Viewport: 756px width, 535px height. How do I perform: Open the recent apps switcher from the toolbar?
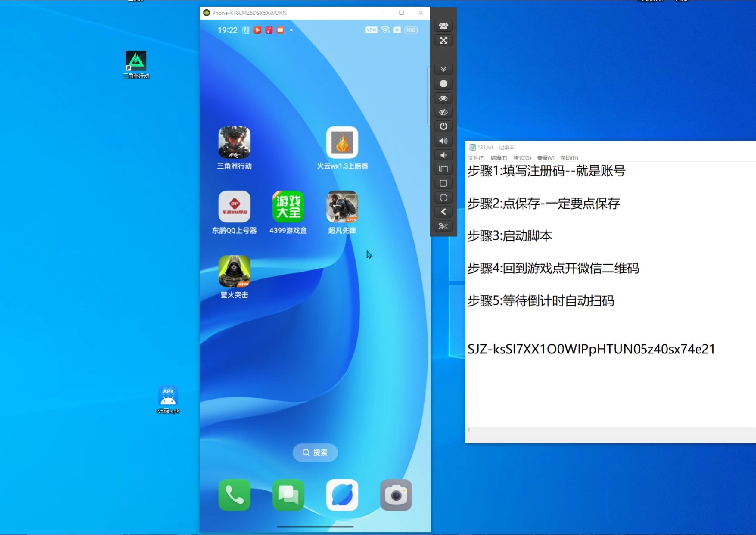coord(443,169)
